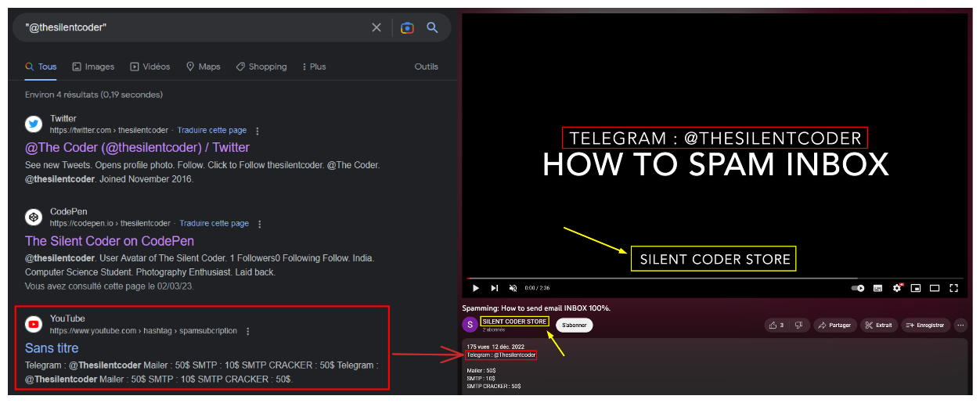980x403 pixels.
Task: Click the CodePen favicon in the second result
Action: [34, 217]
